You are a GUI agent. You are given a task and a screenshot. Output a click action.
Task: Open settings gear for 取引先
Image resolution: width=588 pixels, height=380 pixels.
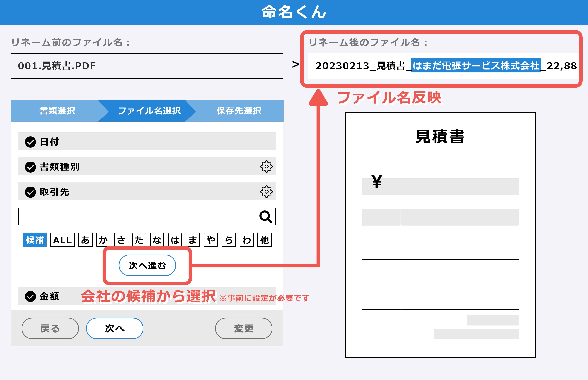click(x=266, y=191)
